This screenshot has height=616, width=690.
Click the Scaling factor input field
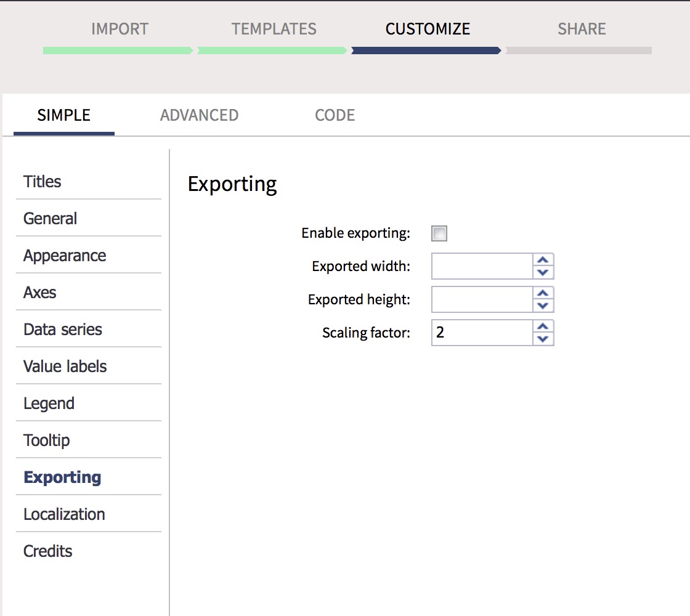tap(482, 333)
